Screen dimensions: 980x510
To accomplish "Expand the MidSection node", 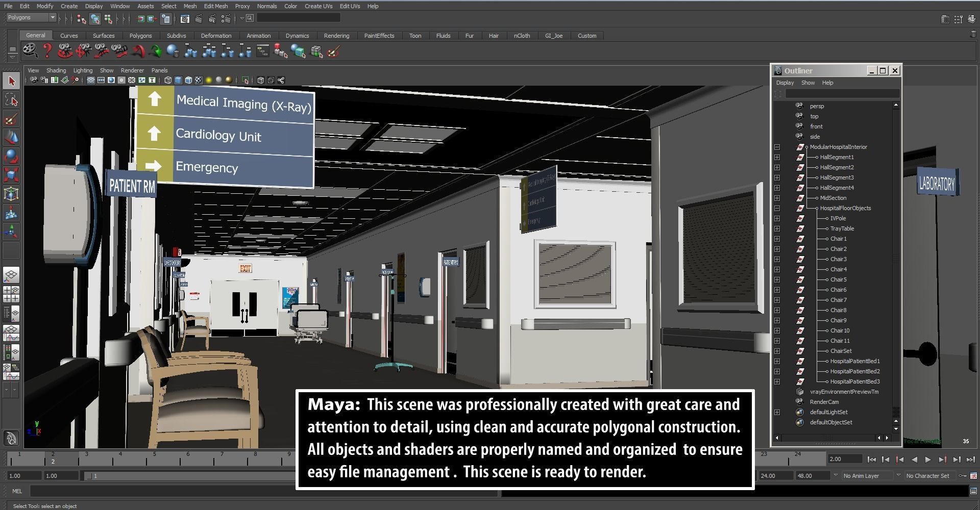I will click(777, 198).
